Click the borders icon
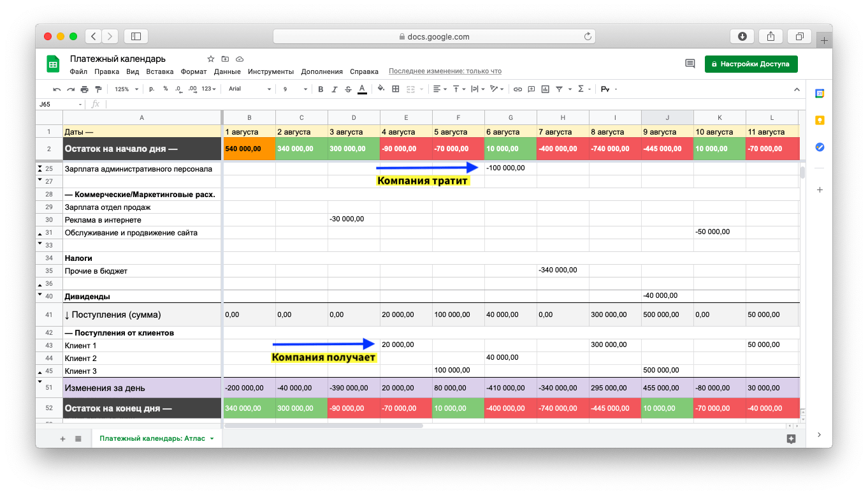The width and height of the screenshot is (868, 495). coord(396,89)
